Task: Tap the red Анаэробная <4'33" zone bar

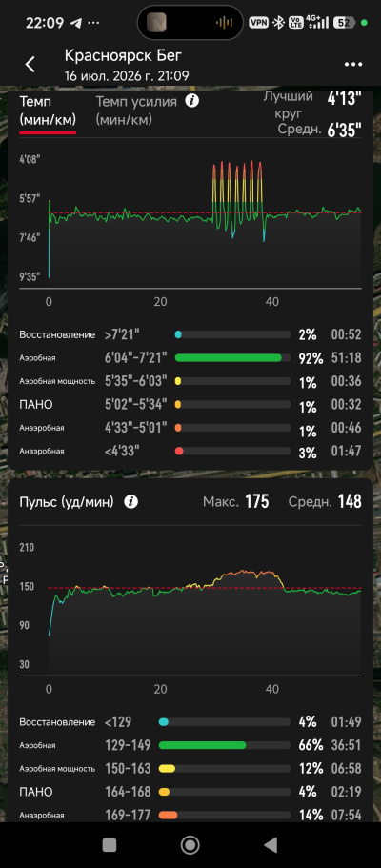Action: click(232, 452)
